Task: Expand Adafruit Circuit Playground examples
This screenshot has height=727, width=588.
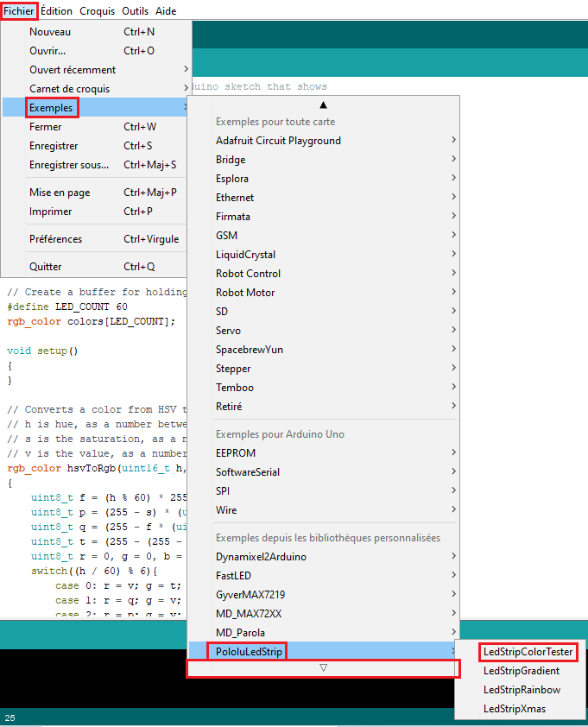Action: tap(323, 141)
